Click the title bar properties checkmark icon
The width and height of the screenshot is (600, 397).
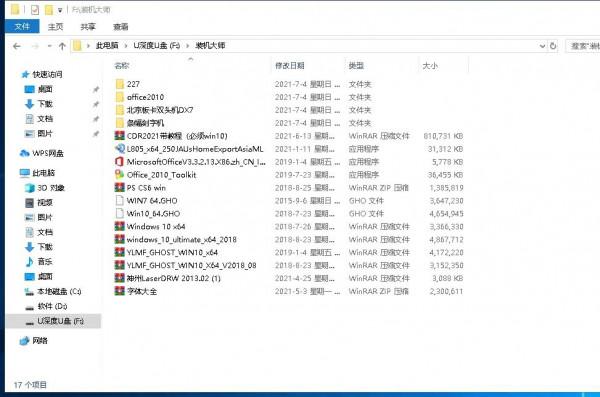coord(35,10)
